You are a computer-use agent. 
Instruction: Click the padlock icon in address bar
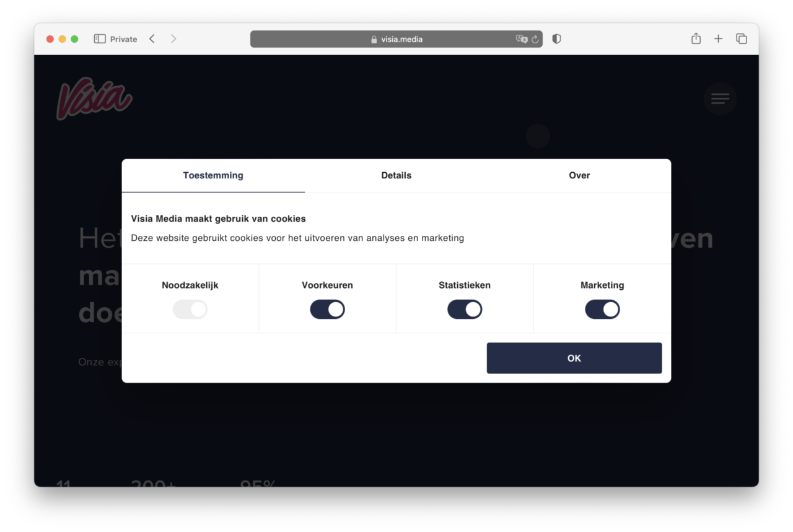coord(374,39)
